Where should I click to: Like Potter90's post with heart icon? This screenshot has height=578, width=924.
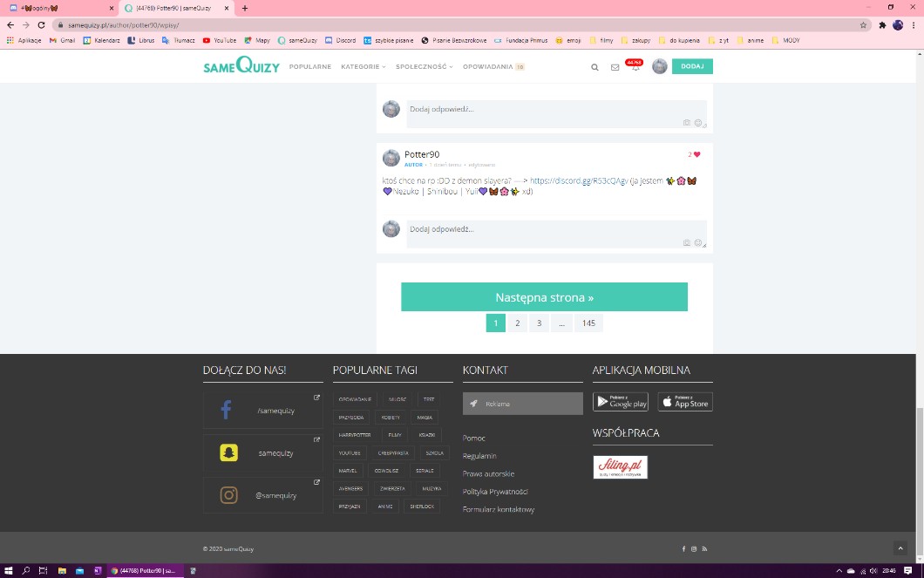tap(696, 155)
